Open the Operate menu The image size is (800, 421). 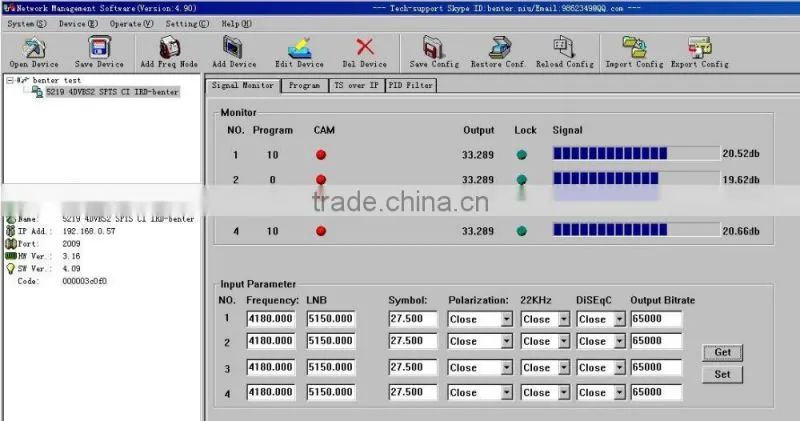pyautogui.click(x=131, y=23)
